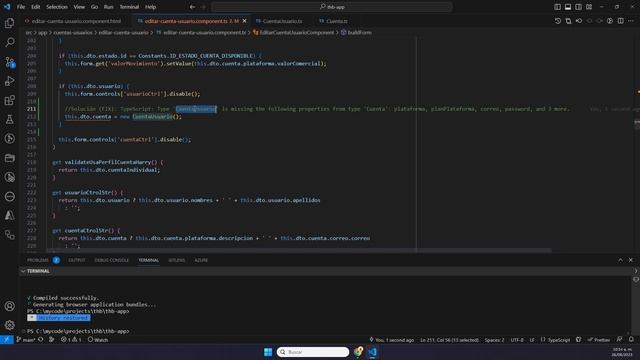Click the split editor icon
The image size is (640, 360).
click(x=620, y=21)
